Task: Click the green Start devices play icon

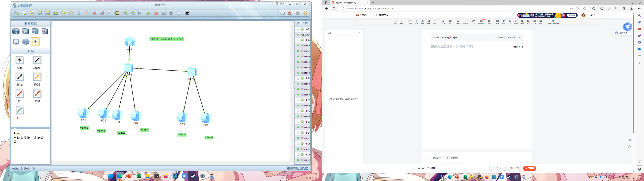Action: pyautogui.click(x=148, y=13)
